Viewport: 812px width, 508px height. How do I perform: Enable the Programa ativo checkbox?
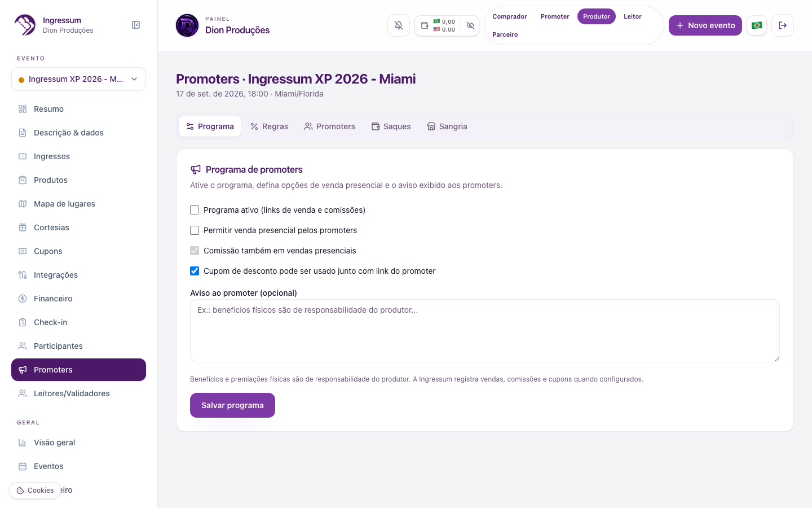pos(195,210)
